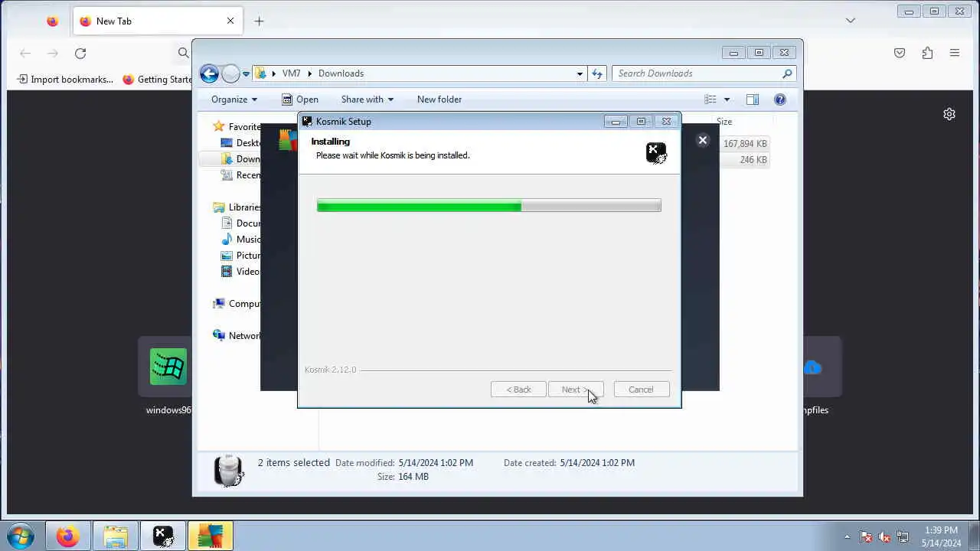
Task: Click the network tray icon
Action: pyautogui.click(x=903, y=537)
